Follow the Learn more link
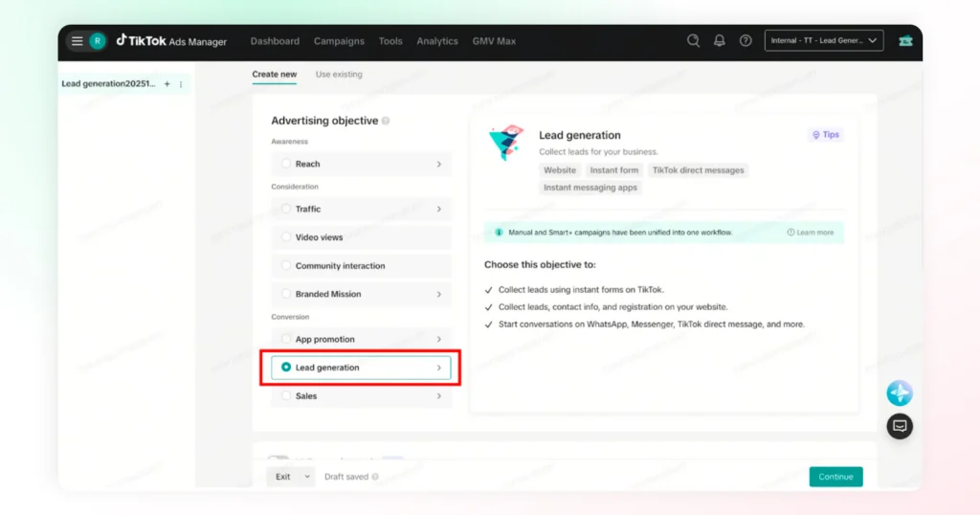 pos(811,233)
